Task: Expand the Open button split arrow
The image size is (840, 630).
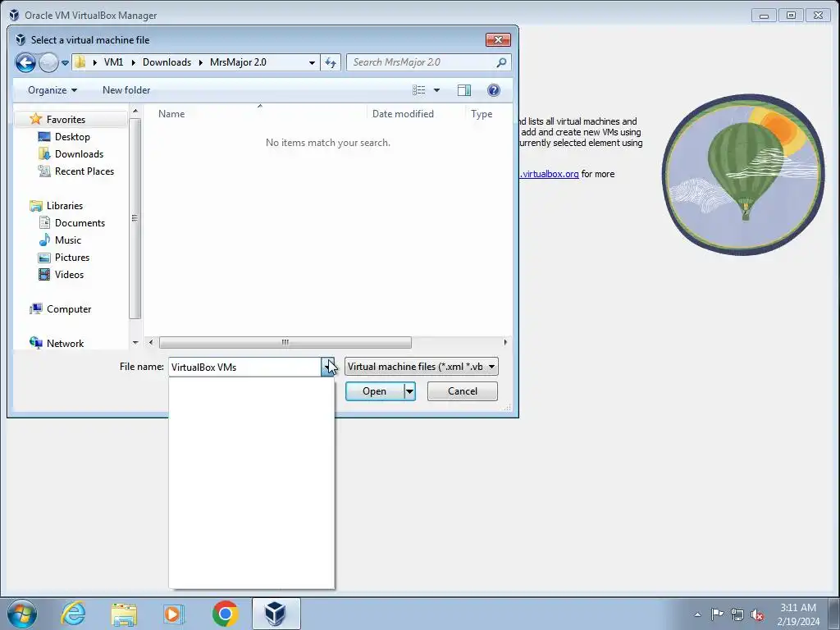Action: (409, 391)
